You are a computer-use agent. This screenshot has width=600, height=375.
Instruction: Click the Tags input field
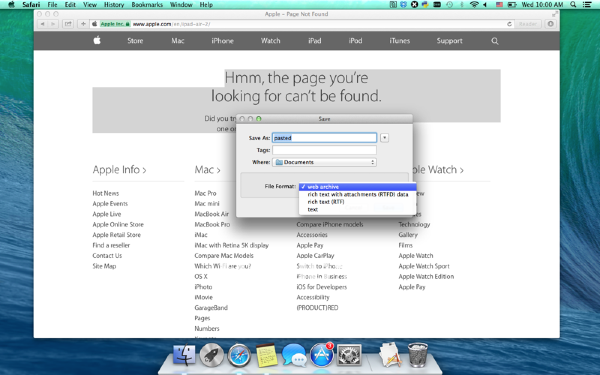(324, 150)
